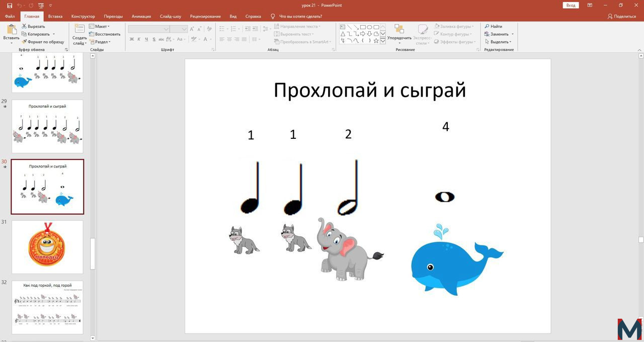Viewport: 644px width, 342px height.
Task: Expand the Копировать dropdown arrow
Action: pyautogui.click(x=54, y=34)
